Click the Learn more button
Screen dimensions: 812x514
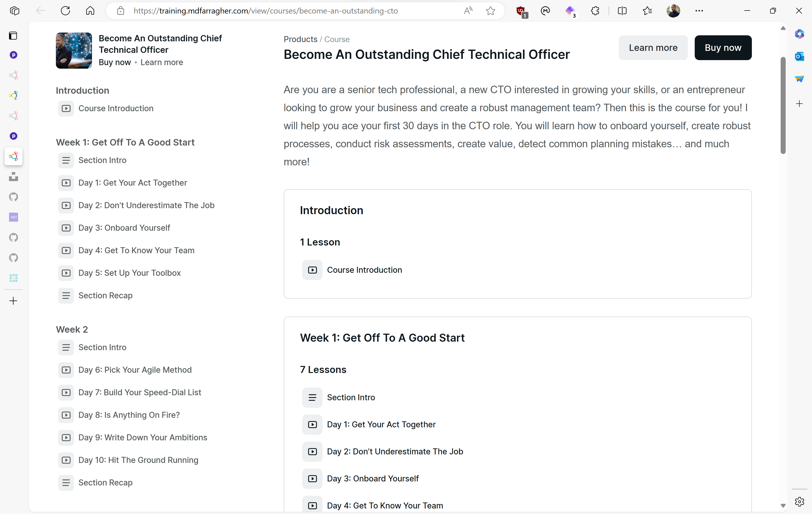653,48
